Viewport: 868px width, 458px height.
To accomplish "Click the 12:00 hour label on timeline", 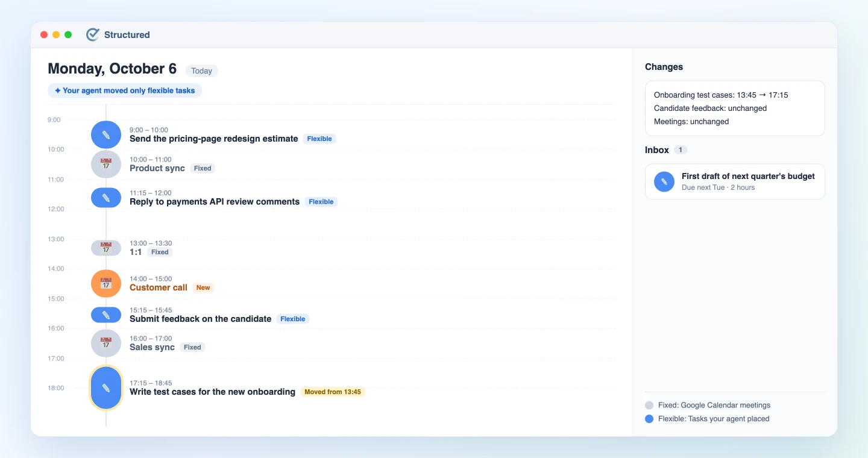I will point(56,209).
